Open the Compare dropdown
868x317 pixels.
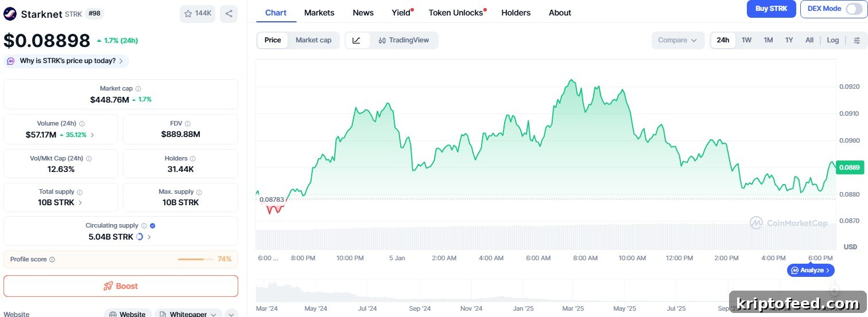(x=677, y=40)
